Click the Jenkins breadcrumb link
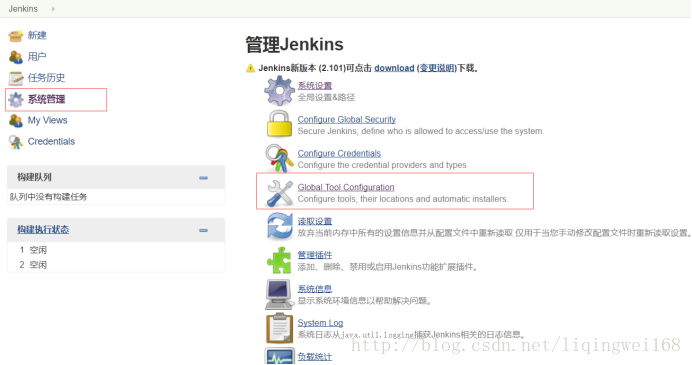This screenshot has height=365, width=692. click(x=23, y=8)
